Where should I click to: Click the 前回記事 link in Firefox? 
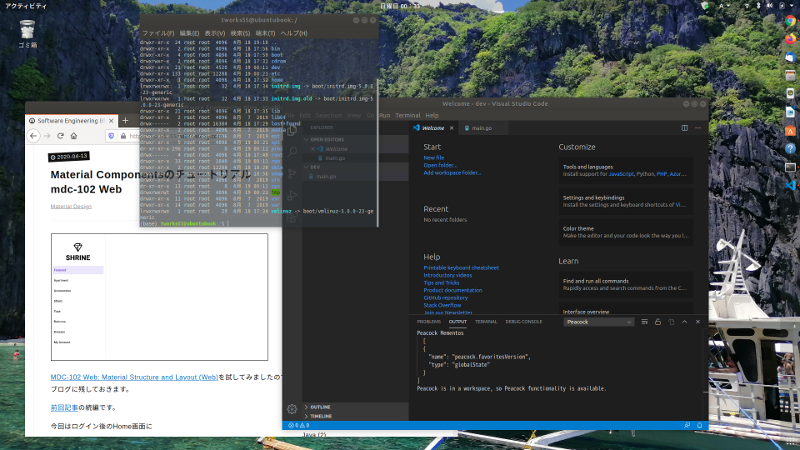64,408
